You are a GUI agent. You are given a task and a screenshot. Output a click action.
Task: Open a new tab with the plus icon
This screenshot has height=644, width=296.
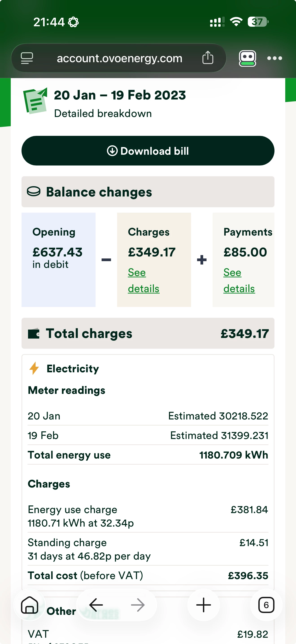pyautogui.click(x=203, y=605)
